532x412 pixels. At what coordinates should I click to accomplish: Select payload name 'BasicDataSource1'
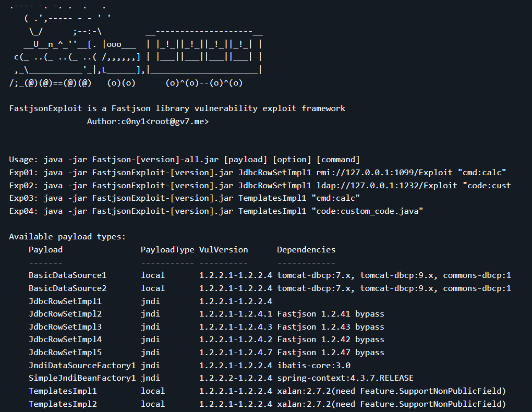pyautogui.click(x=67, y=275)
